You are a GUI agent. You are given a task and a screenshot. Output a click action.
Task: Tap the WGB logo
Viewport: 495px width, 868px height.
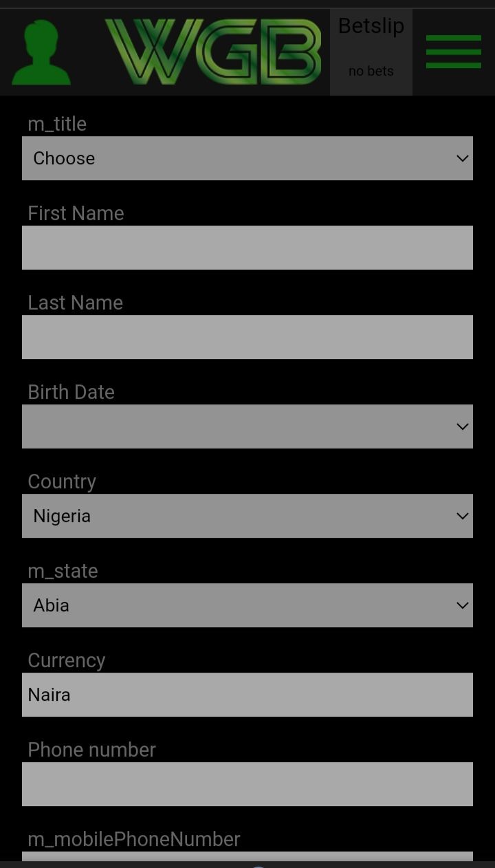pyautogui.click(x=213, y=52)
